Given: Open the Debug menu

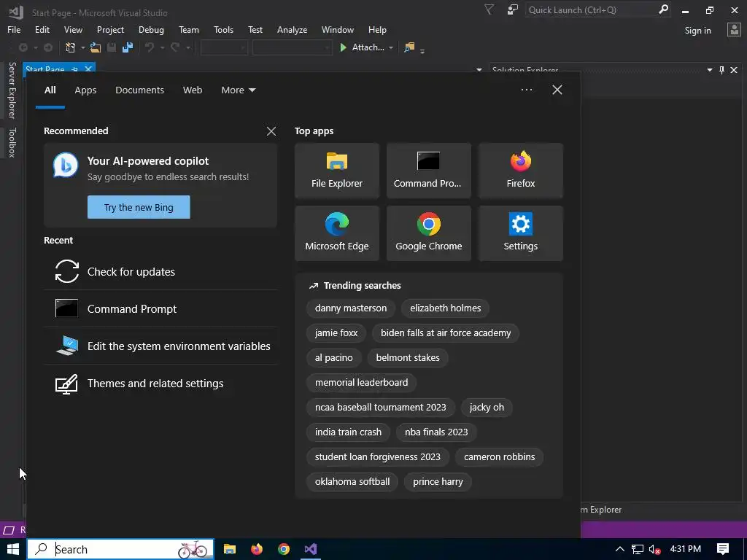Looking at the screenshot, I should tap(151, 29).
